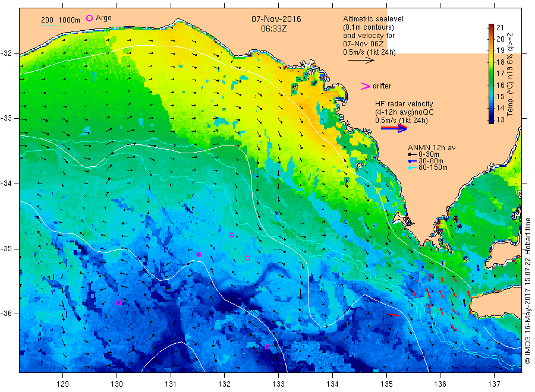Click the '131' longitude axis label

tap(171, 384)
